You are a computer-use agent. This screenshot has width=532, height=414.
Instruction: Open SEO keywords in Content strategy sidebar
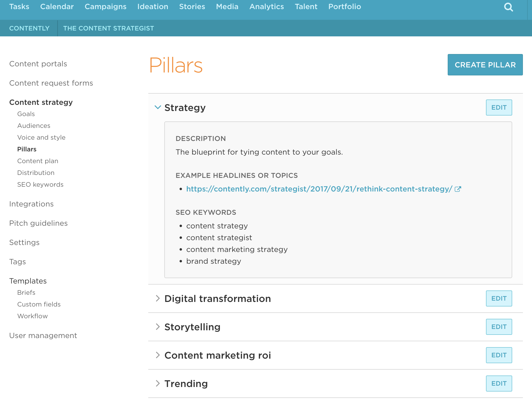(40, 184)
